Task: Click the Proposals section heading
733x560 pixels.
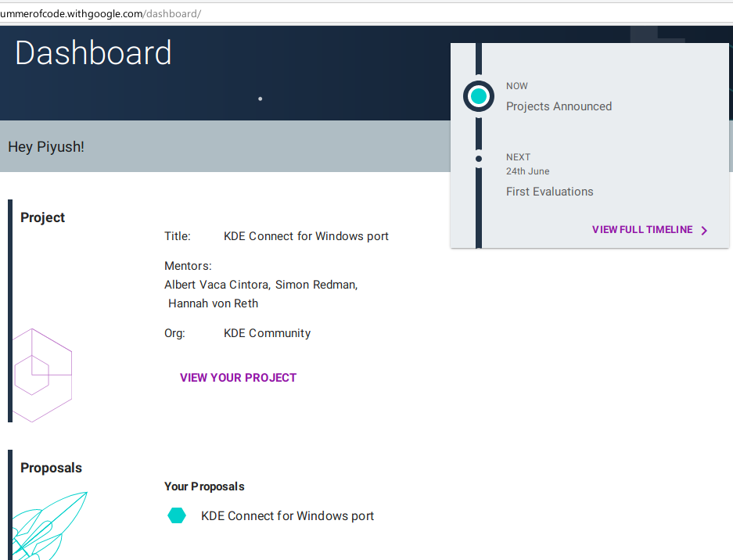Action: coord(52,468)
